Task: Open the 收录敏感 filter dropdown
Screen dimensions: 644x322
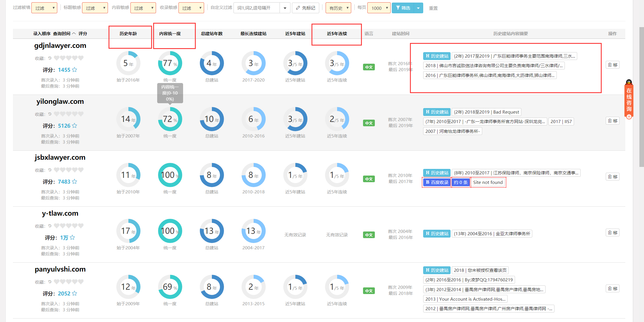Action: [x=191, y=8]
